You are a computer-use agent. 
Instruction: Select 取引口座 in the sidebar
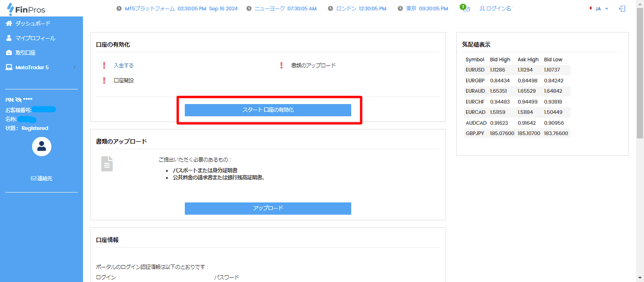[x=25, y=53]
